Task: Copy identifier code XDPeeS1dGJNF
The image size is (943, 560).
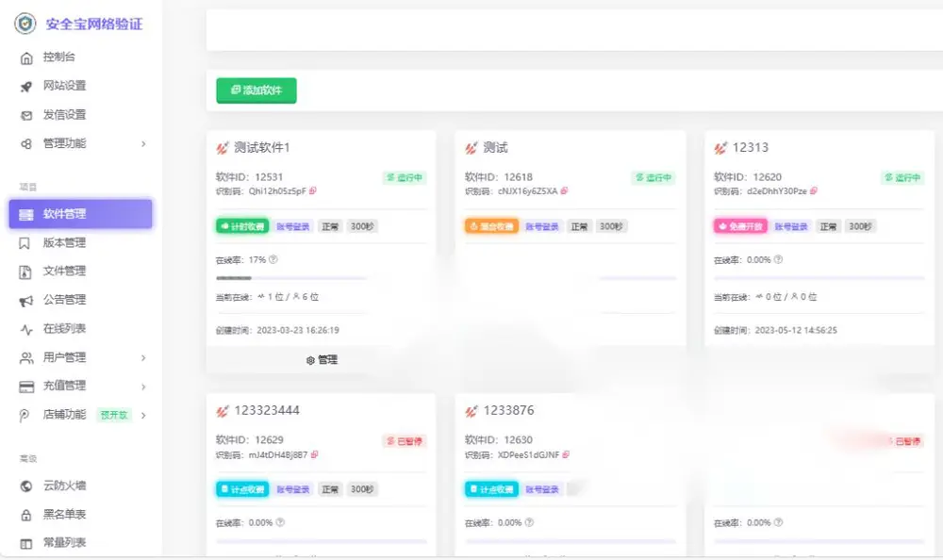Action: [565, 454]
